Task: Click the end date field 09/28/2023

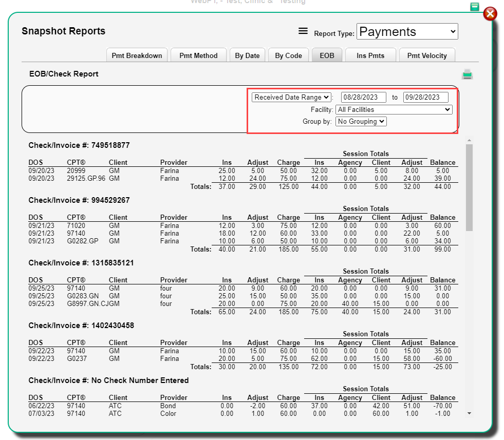Action: coord(425,98)
